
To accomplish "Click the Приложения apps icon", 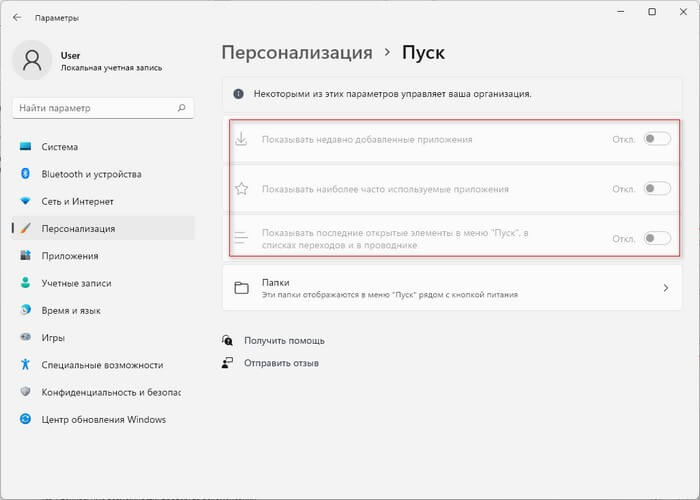I will (x=25, y=256).
